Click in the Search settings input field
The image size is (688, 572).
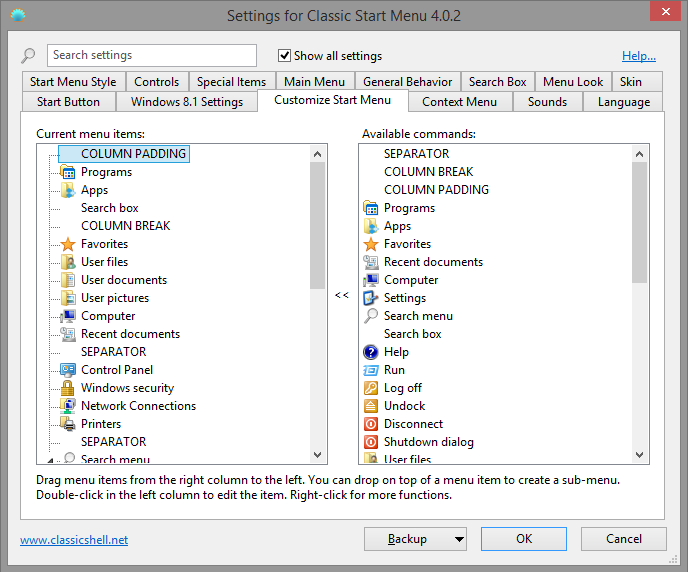point(152,55)
